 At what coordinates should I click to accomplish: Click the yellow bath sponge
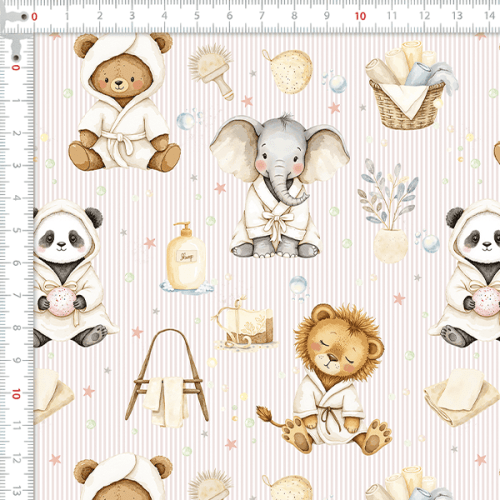288,71
